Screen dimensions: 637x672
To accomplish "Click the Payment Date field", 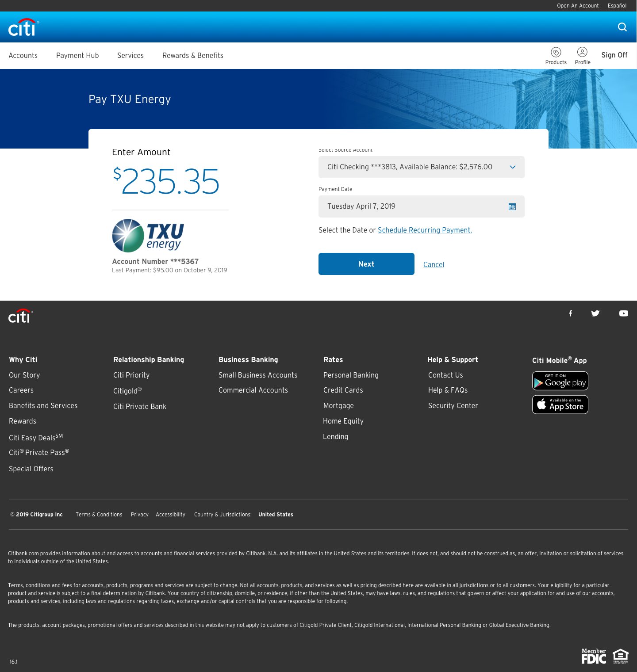I will point(422,206).
